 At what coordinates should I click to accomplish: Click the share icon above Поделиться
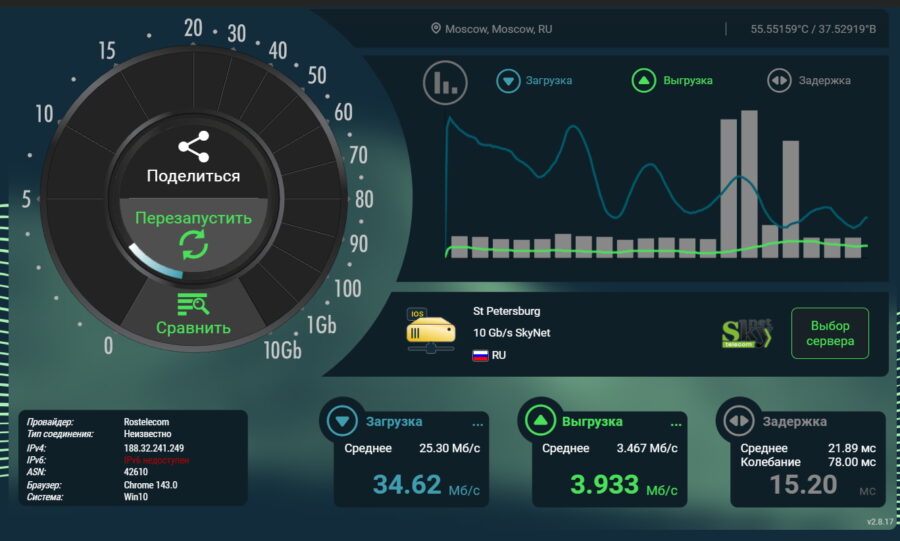click(x=193, y=147)
